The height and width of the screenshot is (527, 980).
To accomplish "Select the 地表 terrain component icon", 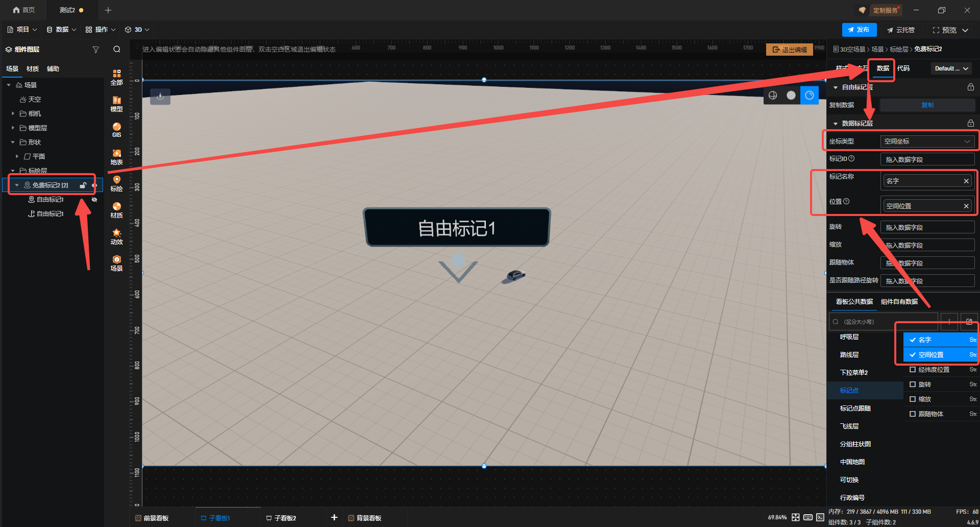I will point(116,157).
